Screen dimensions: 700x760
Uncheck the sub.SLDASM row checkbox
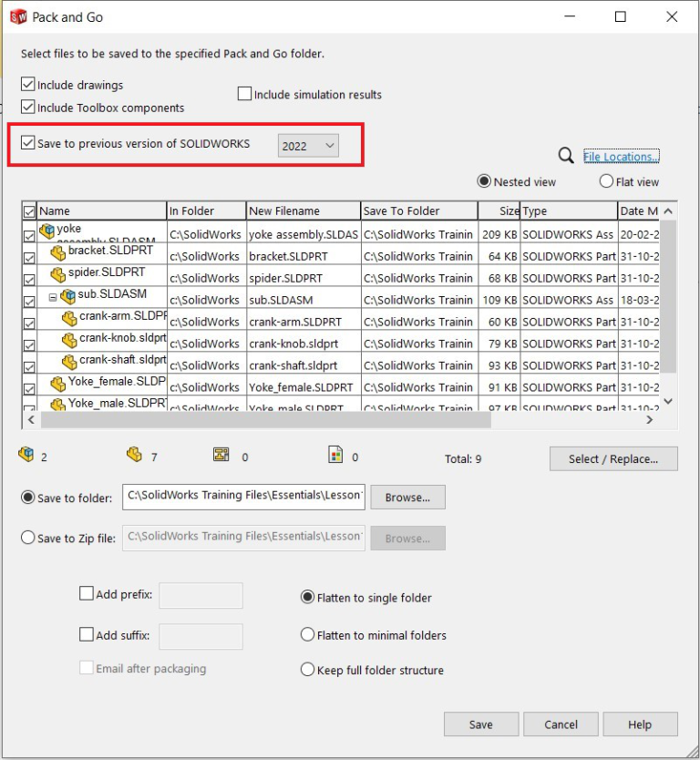point(29,302)
